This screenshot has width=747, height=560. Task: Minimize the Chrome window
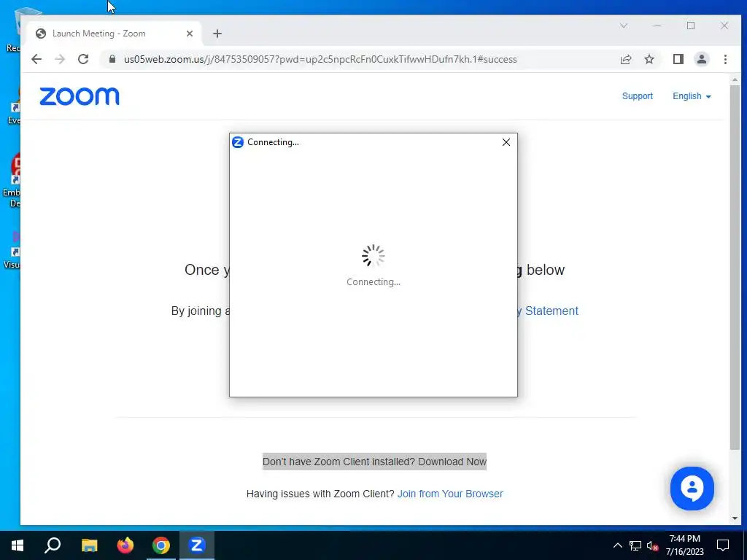(657, 26)
